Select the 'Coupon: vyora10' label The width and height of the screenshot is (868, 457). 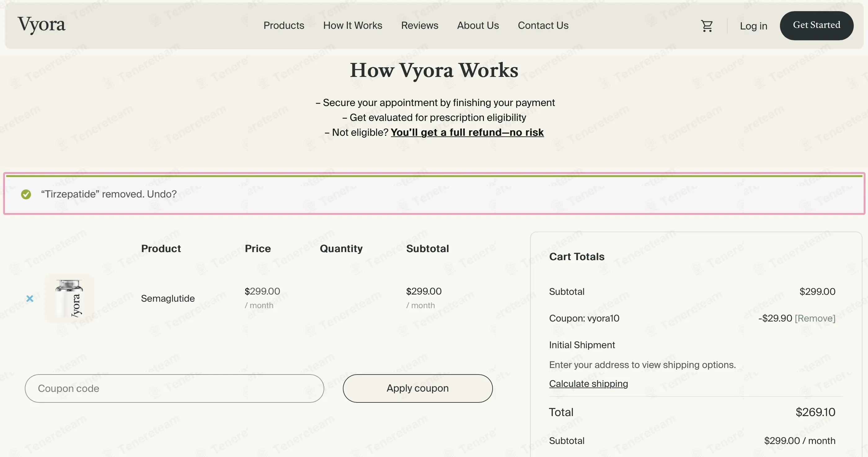[x=584, y=318]
